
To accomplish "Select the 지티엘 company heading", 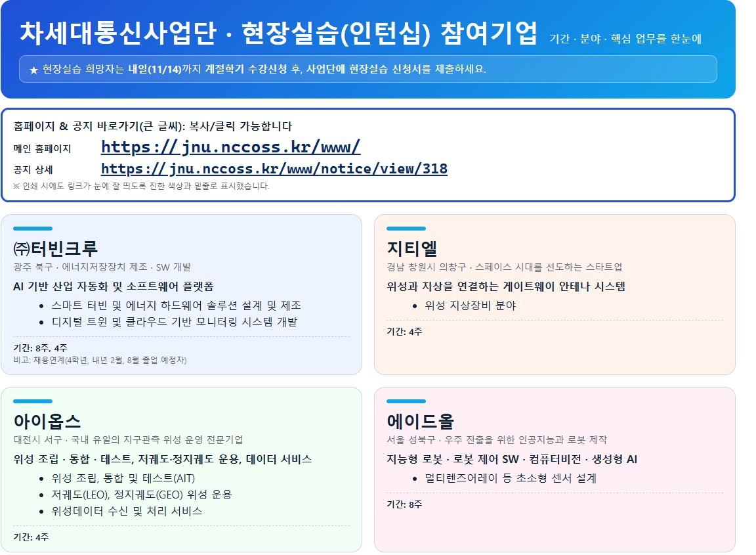I will (x=412, y=249).
